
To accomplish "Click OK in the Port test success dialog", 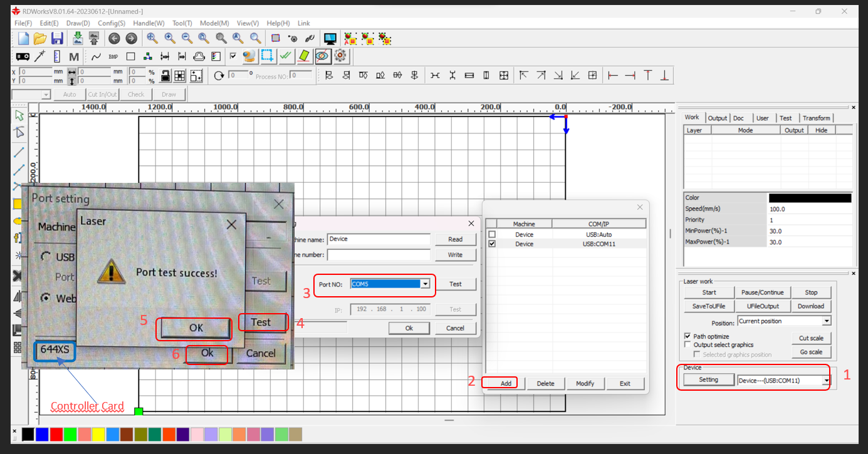I will pyautogui.click(x=196, y=328).
